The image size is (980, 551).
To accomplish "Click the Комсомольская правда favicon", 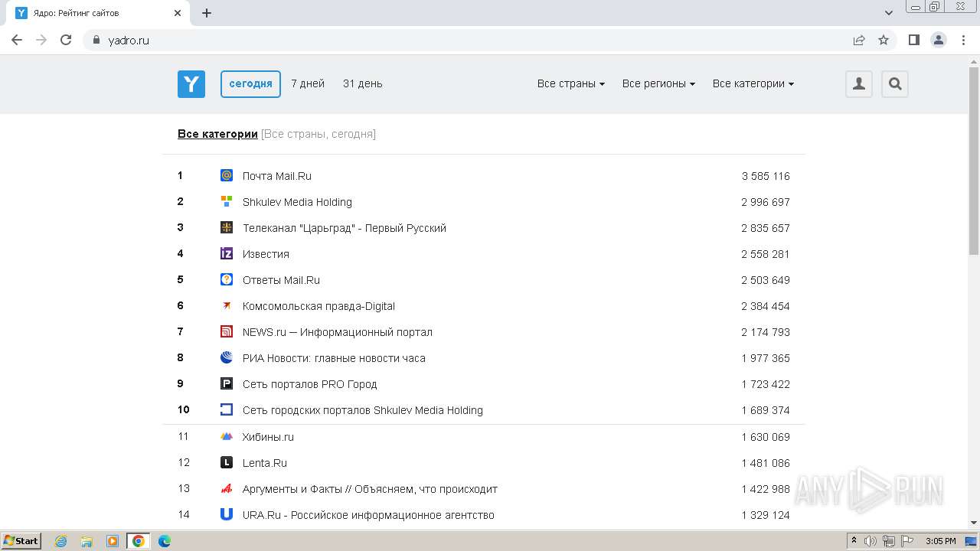I will pyautogui.click(x=227, y=306).
